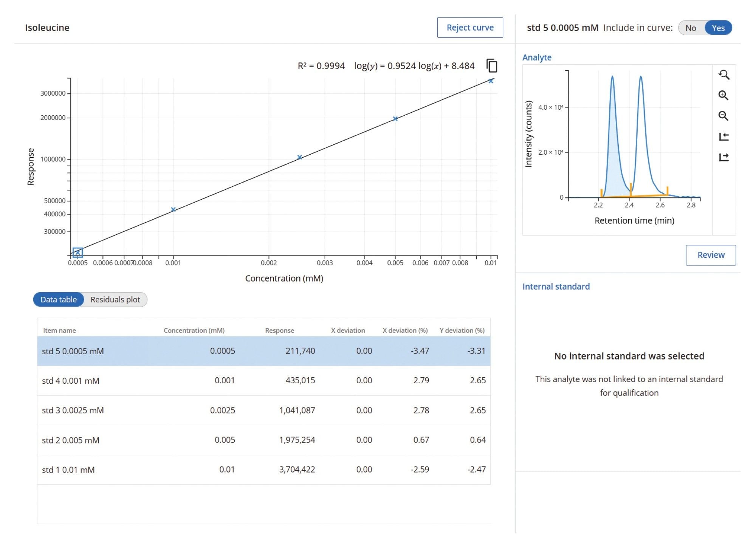Select the Data table view
The image size is (756, 547).
click(59, 299)
